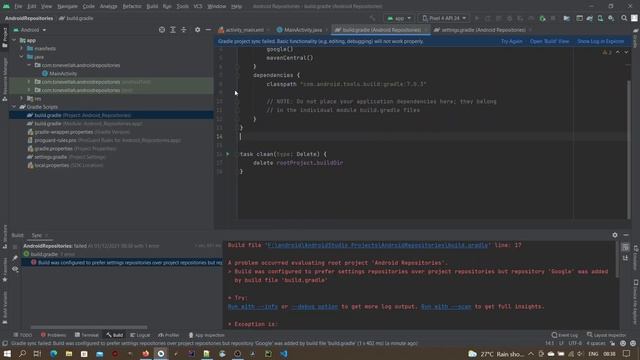Open the Build Variants side stripe

pyautogui.click(x=5, y=308)
